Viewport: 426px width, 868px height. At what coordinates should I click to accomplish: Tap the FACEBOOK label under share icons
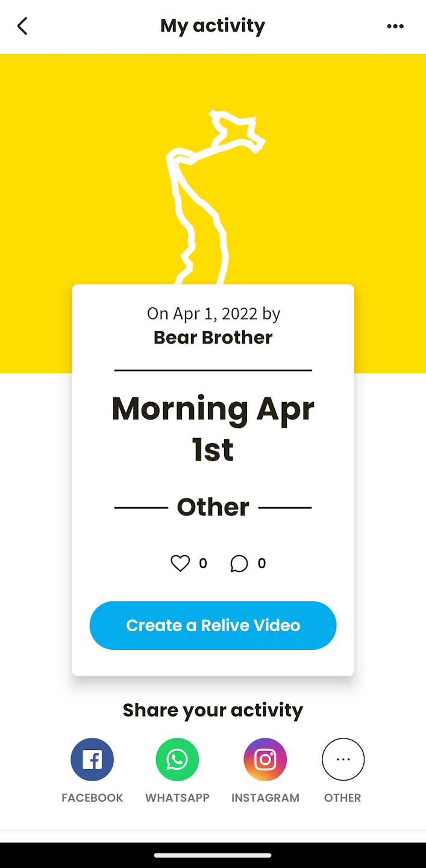pyautogui.click(x=92, y=797)
